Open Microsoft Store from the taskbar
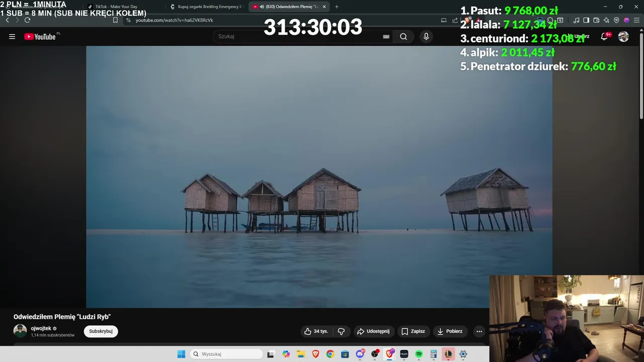The height and width of the screenshot is (362, 644). [345, 354]
